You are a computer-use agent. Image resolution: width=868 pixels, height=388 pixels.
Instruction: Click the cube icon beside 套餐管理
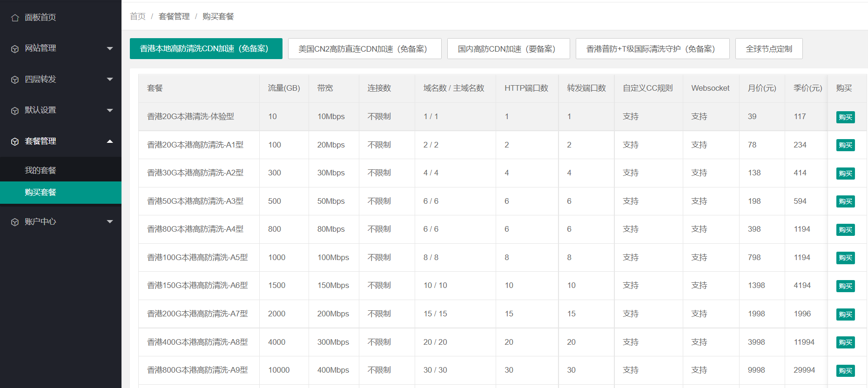click(x=15, y=141)
